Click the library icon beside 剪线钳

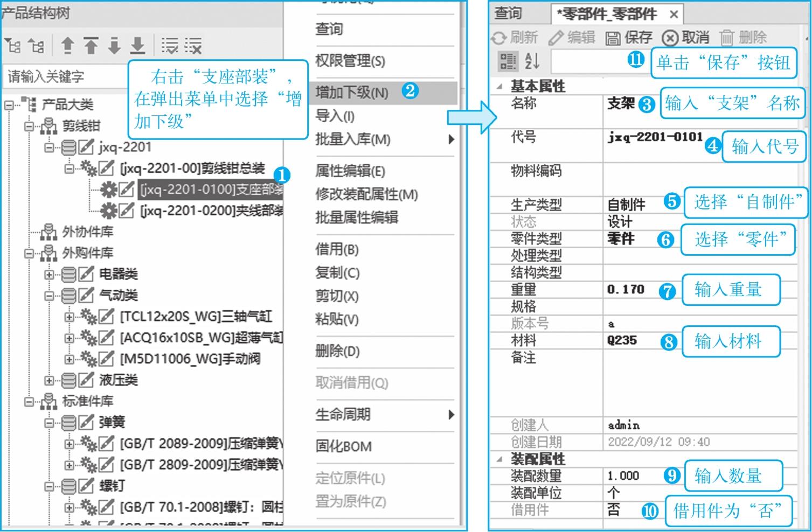click(x=48, y=126)
